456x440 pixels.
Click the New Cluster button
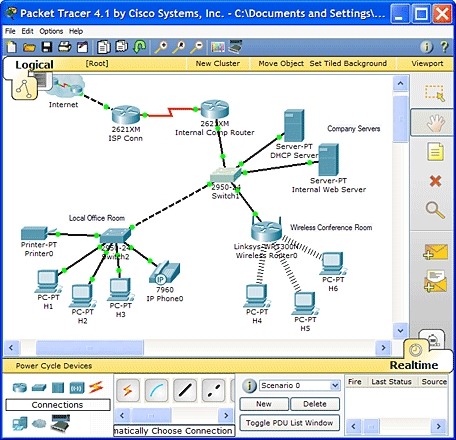(218, 63)
